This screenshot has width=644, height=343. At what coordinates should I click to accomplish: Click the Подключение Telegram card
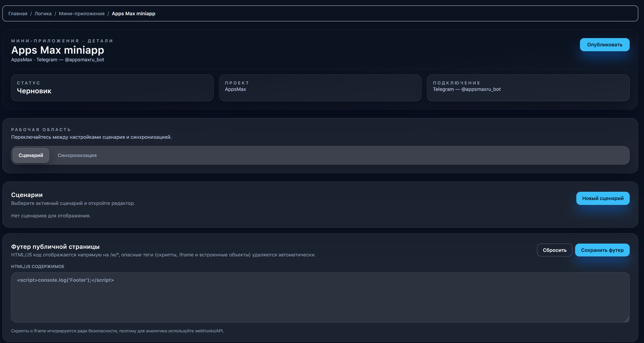[528, 88]
